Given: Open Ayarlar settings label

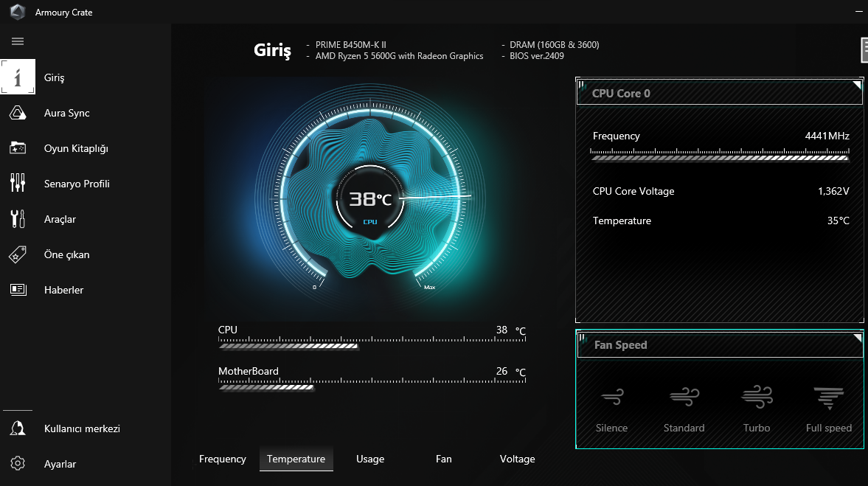Looking at the screenshot, I should pyautogui.click(x=60, y=464).
